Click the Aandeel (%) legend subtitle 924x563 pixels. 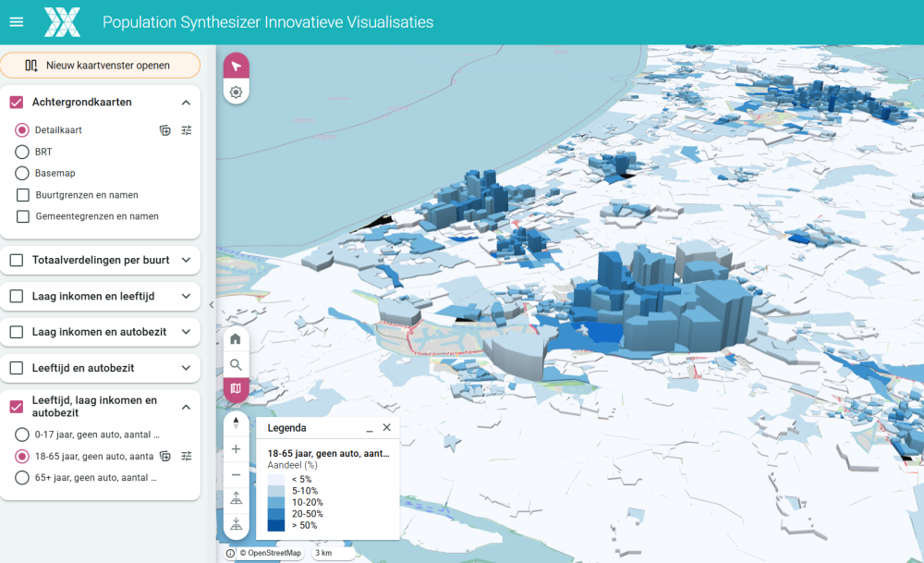[x=292, y=465]
